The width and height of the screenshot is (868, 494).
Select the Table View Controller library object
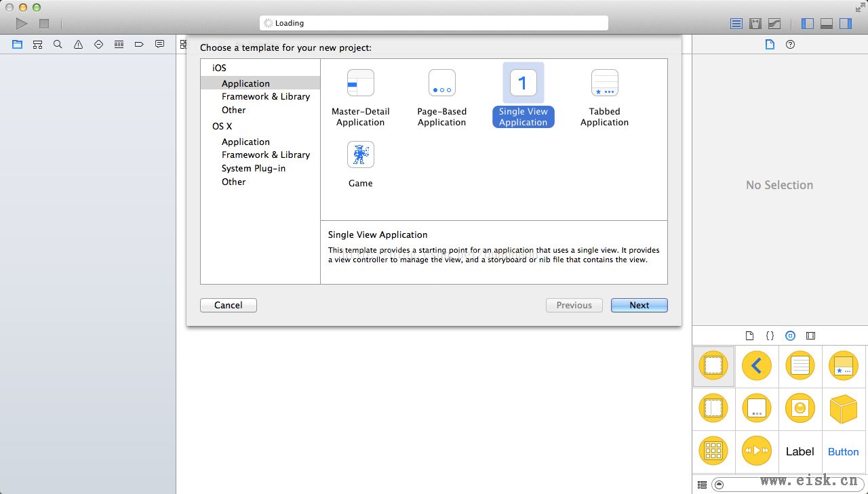click(800, 366)
